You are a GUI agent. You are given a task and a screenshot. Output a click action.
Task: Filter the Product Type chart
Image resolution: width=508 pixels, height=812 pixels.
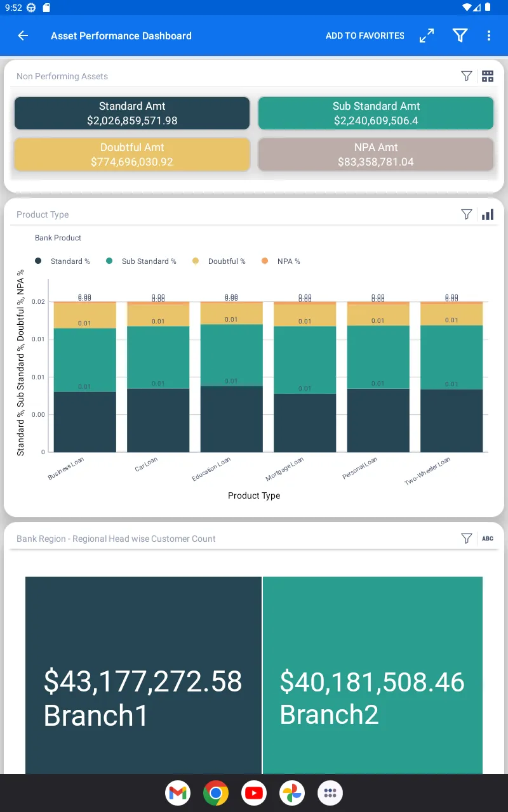(x=467, y=214)
